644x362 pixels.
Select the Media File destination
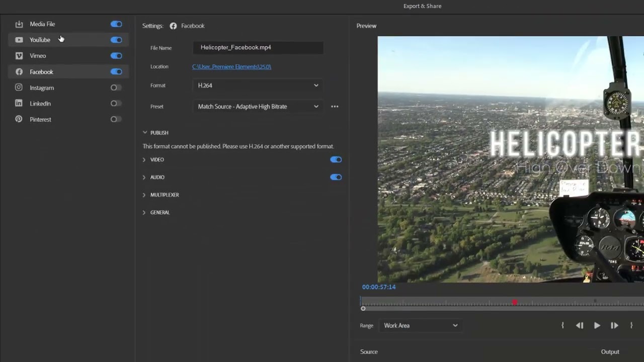click(x=68, y=24)
